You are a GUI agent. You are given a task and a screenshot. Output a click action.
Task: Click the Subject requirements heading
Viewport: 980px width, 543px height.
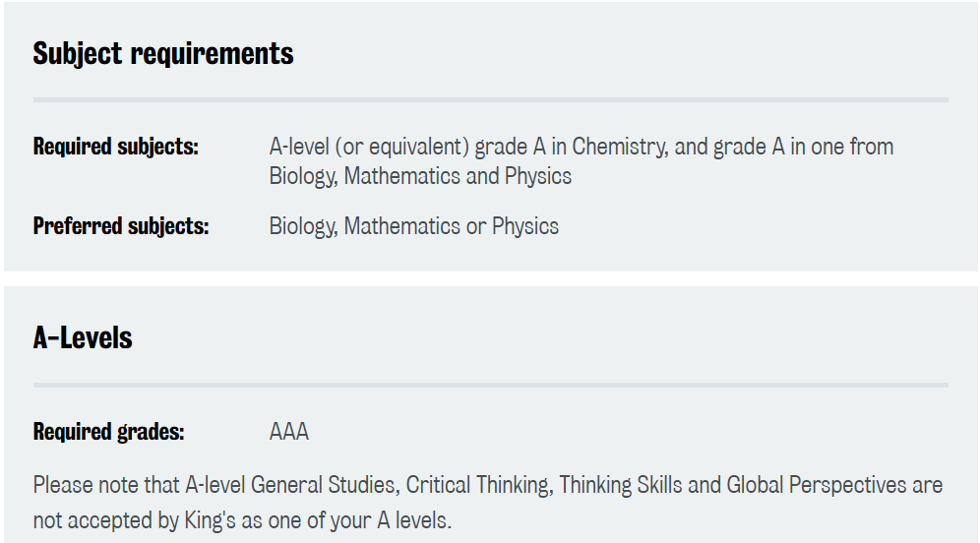[x=163, y=54]
